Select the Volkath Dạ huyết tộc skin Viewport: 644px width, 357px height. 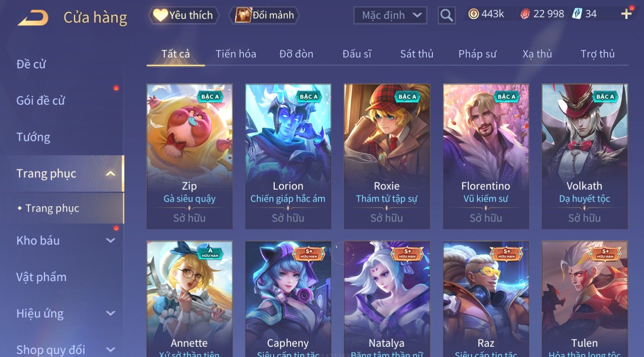point(585,156)
